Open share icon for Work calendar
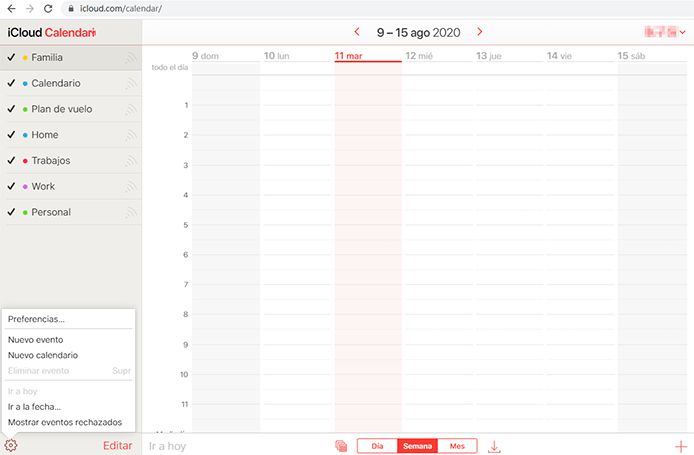The image size is (694, 455). 130,186
